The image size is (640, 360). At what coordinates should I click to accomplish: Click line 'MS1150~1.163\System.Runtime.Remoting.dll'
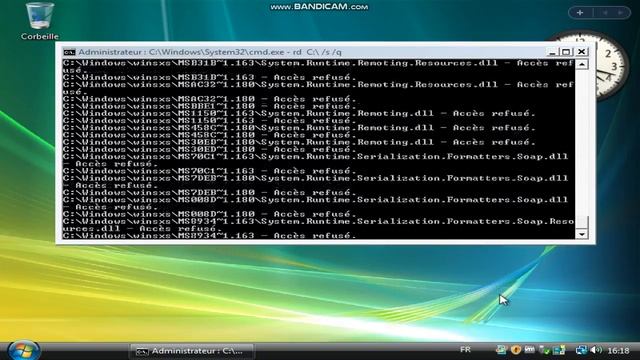coord(299,113)
